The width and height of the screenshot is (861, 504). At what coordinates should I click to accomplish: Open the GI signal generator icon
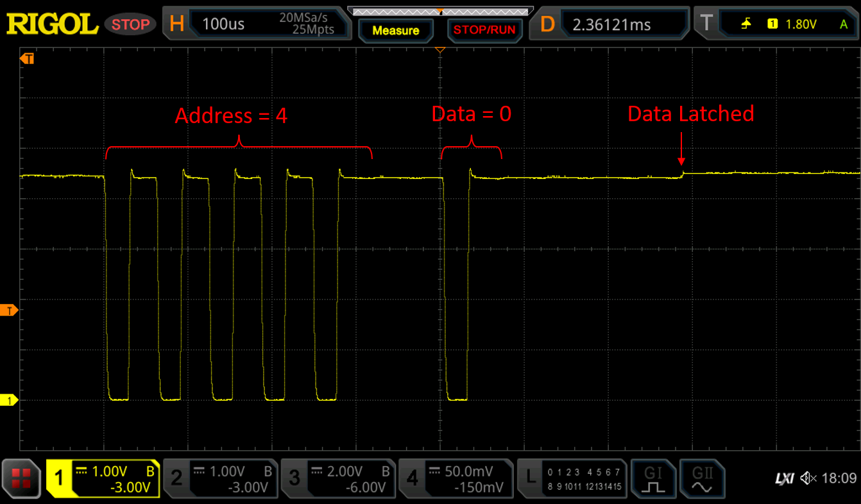(x=653, y=478)
